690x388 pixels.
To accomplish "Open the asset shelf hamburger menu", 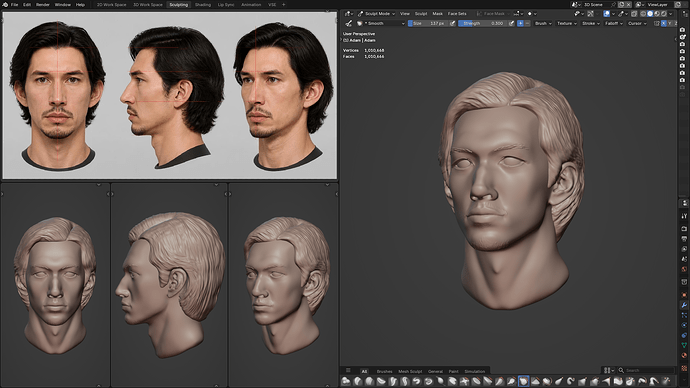I will tap(348, 370).
